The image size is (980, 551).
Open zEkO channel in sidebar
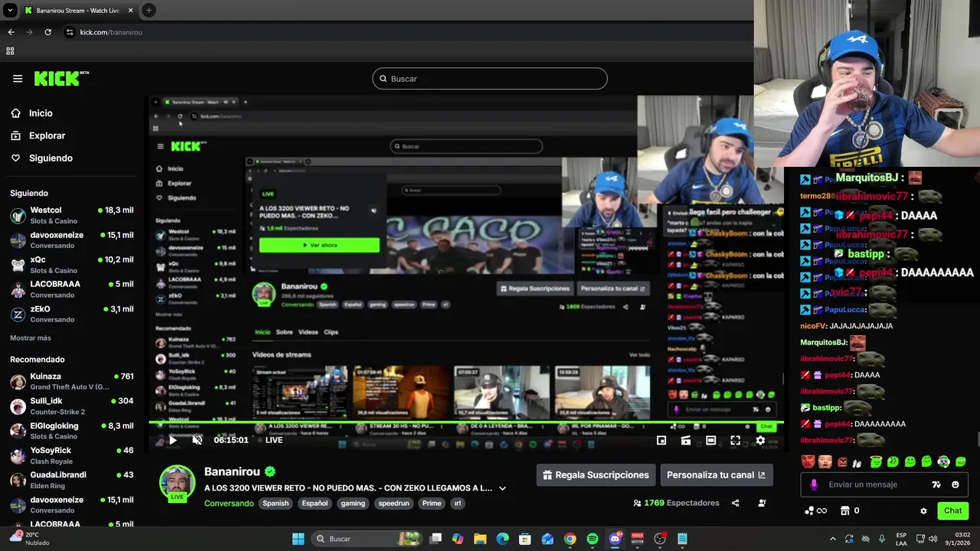coord(71,314)
